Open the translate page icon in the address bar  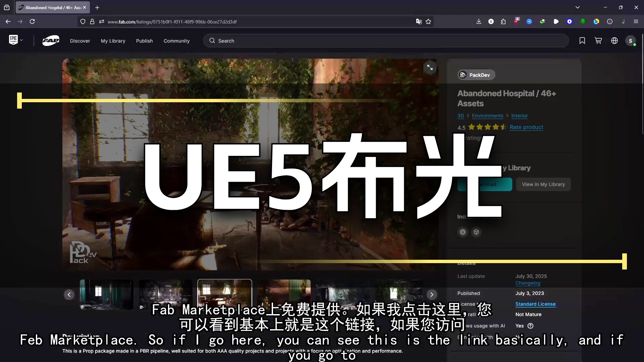[x=419, y=21]
